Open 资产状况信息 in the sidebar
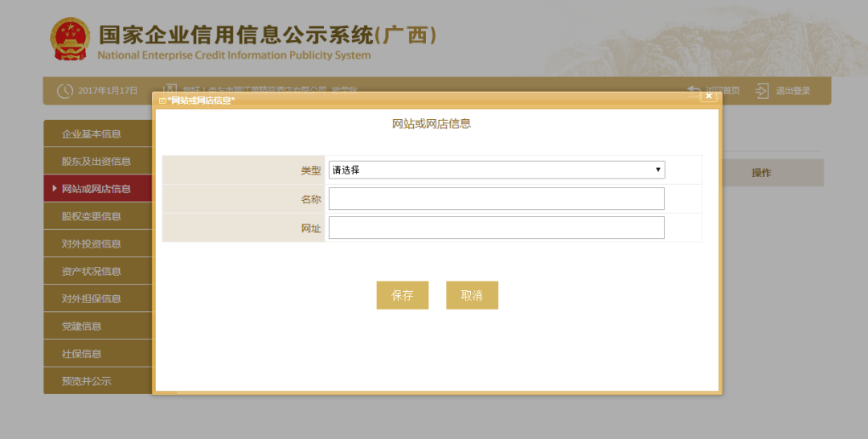 coord(97,271)
